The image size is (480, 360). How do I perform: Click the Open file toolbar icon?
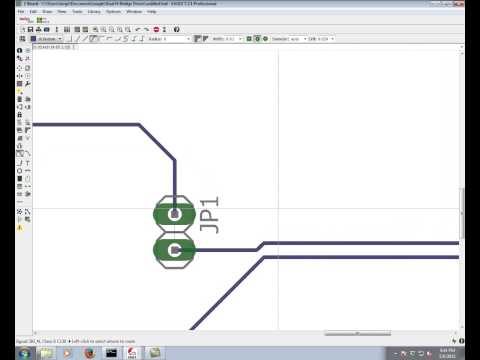point(23,29)
